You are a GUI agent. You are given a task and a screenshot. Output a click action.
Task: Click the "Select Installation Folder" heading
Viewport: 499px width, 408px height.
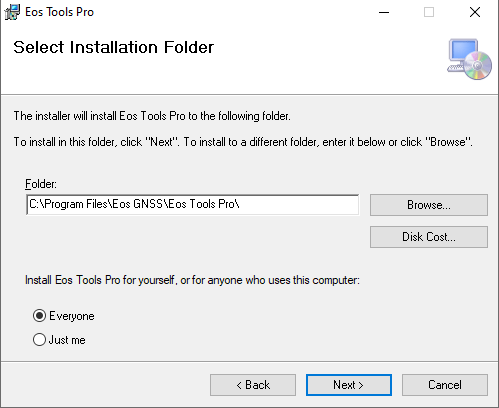tap(114, 47)
